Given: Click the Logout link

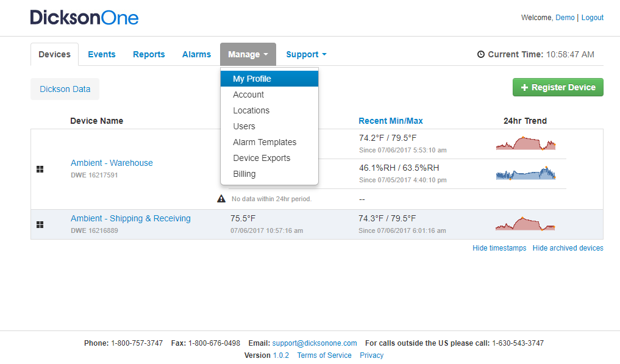Looking at the screenshot, I should point(593,18).
